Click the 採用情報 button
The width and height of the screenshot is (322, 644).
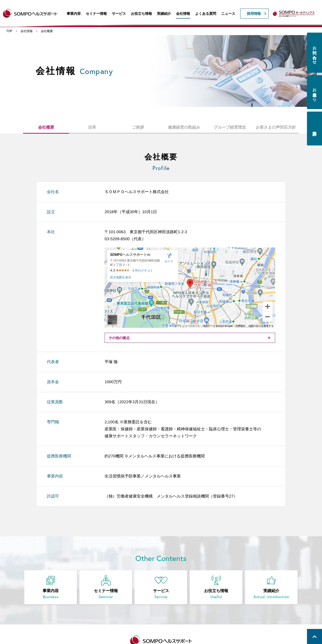pos(254,14)
